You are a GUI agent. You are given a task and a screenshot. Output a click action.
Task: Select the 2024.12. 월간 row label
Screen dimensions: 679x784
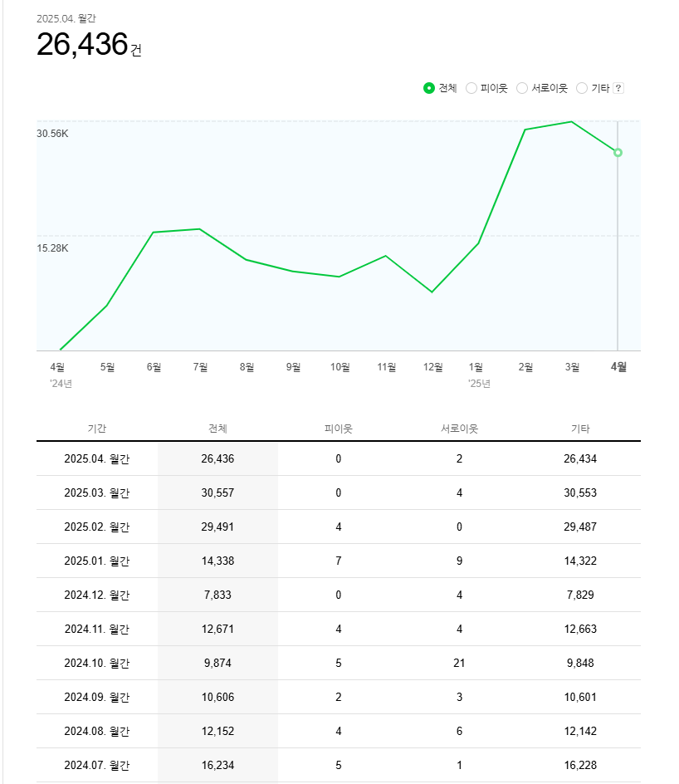click(97, 595)
